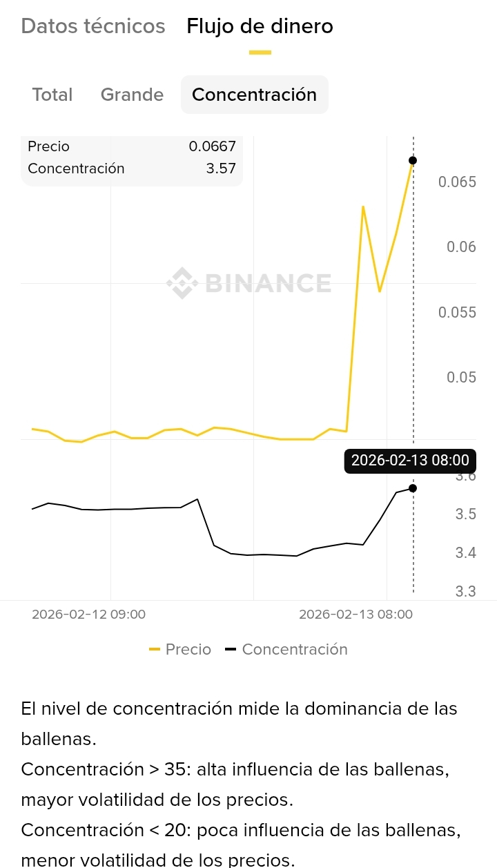497x868 pixels.
Task: Click the 0.065 price axis label
Action: coord(457,182)
